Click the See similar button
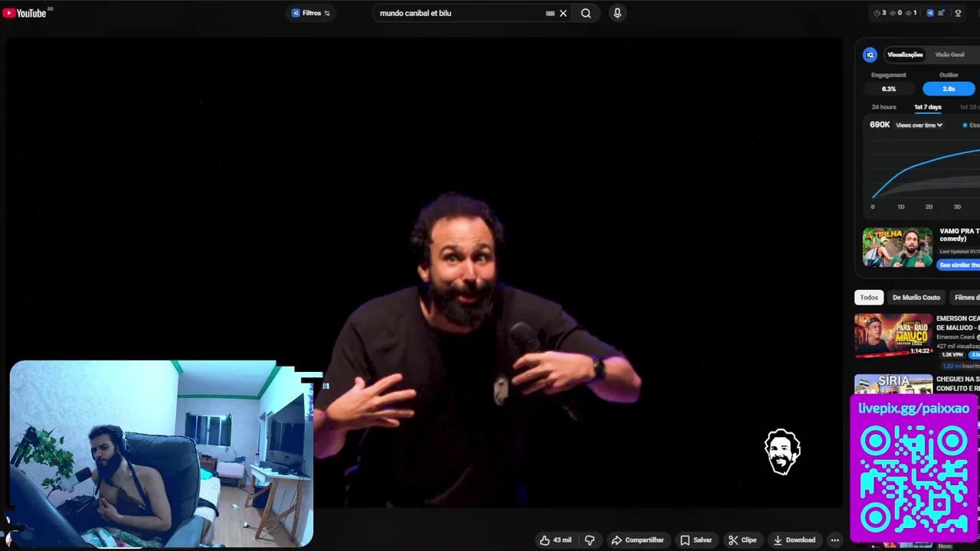Screen dimensions: 980x551 [959, 264]
